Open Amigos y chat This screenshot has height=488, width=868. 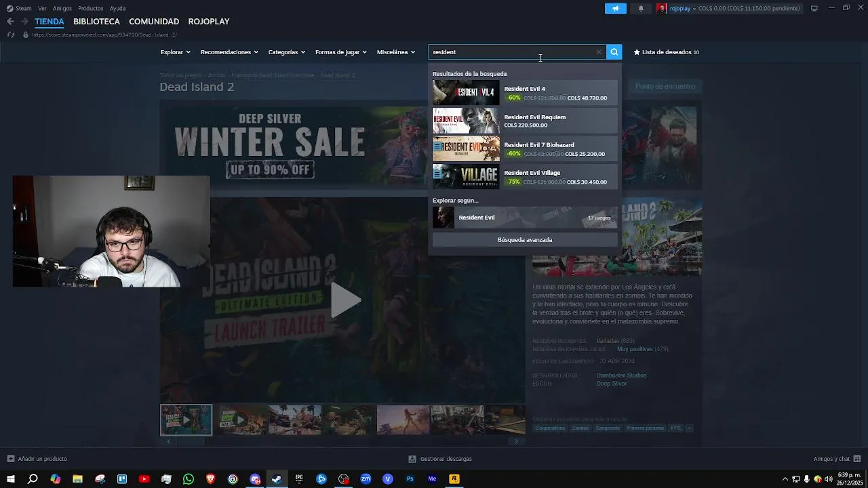837,459
